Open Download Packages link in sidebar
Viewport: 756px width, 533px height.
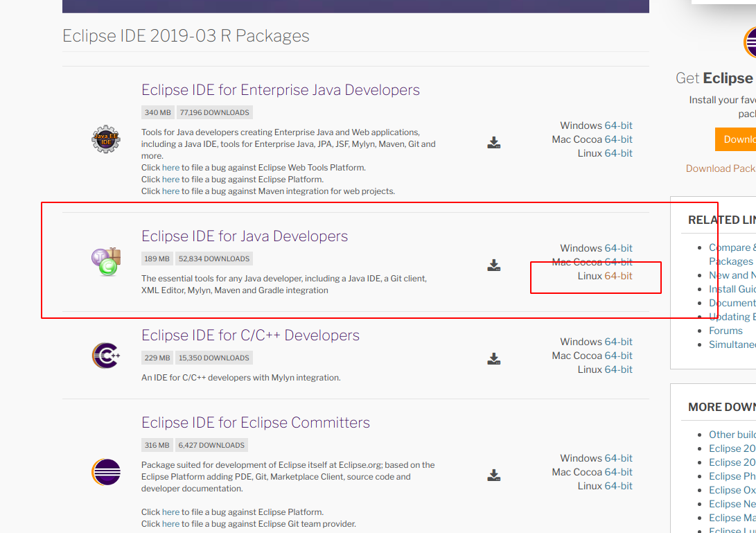(721, 168)
